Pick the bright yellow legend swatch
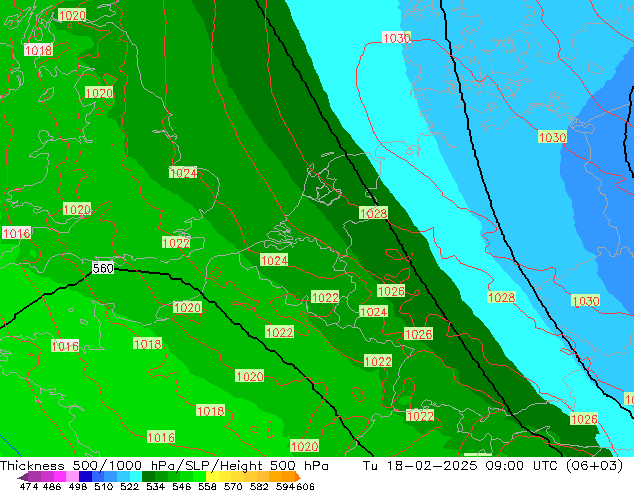 point(212,477)
